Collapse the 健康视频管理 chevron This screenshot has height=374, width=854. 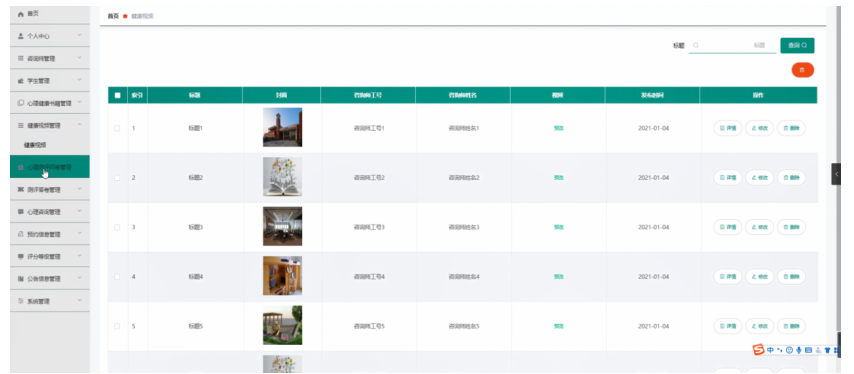point(80,125)
